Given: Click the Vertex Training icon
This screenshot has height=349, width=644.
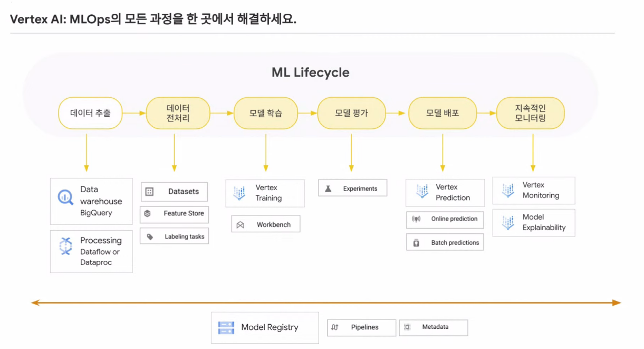Looking at the screenshot, I should pos(239,193).
